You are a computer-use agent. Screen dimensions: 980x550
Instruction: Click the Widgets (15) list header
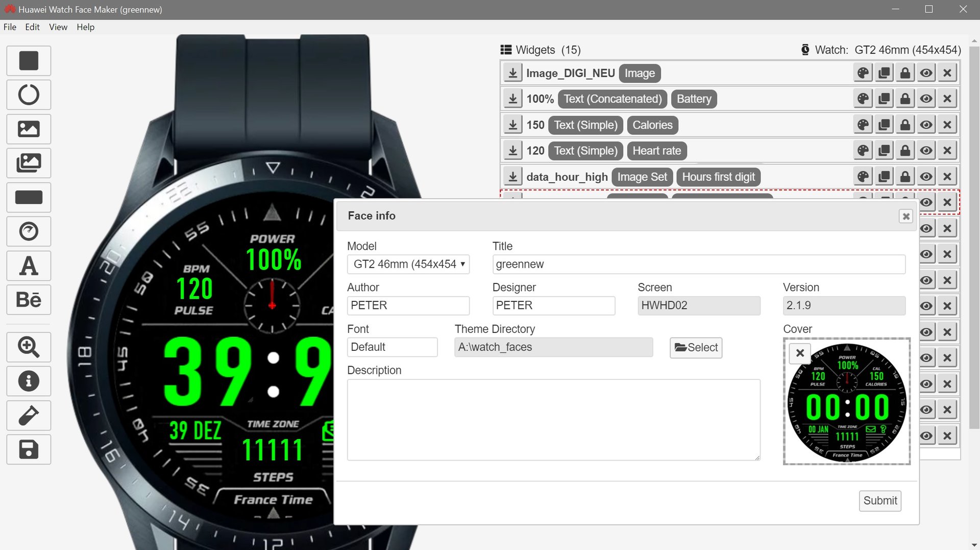point(541,50)
